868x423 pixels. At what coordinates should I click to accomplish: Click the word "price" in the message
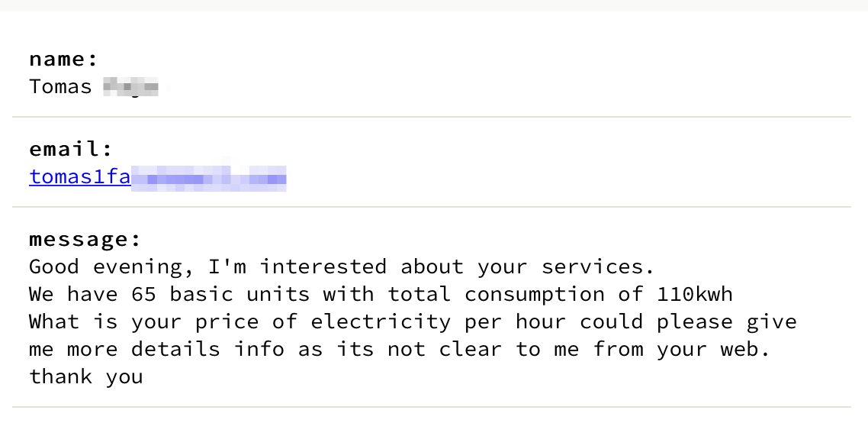pos(227,322)
